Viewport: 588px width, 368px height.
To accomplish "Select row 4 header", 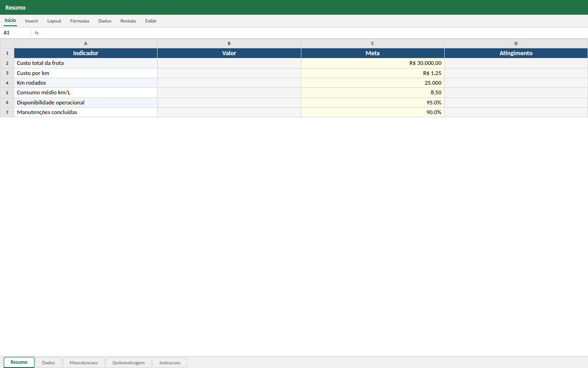I will coord(7,83).
